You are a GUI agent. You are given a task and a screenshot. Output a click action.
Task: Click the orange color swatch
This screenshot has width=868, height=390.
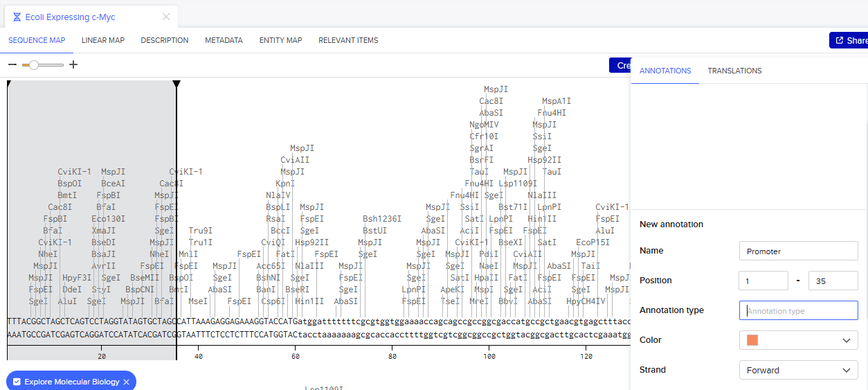point(752,340)
